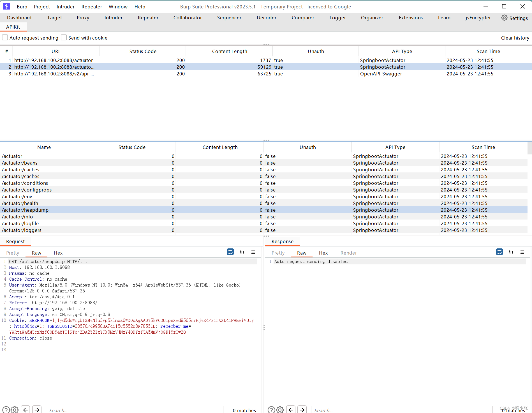This screenshot has height=413, width=532.
Task: Switch to the Target tab
Action: click(x=54, y=18)
